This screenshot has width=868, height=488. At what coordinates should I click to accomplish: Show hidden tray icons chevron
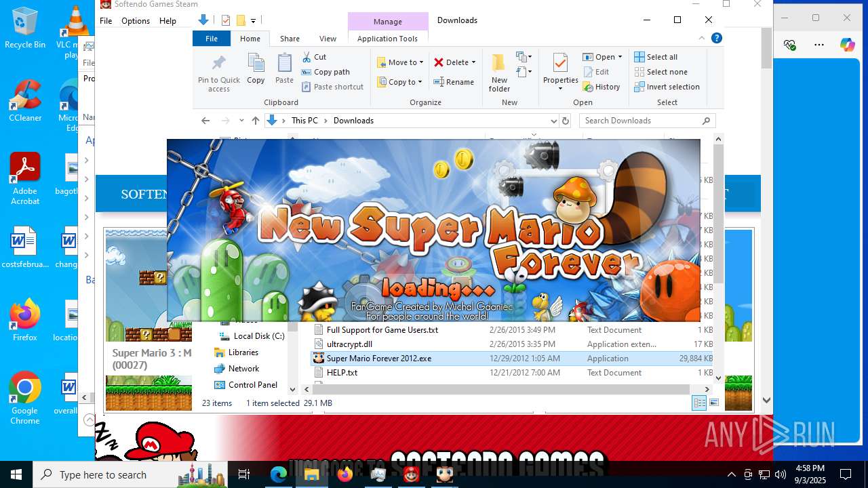pyautogui.click(x=731, y=474)
